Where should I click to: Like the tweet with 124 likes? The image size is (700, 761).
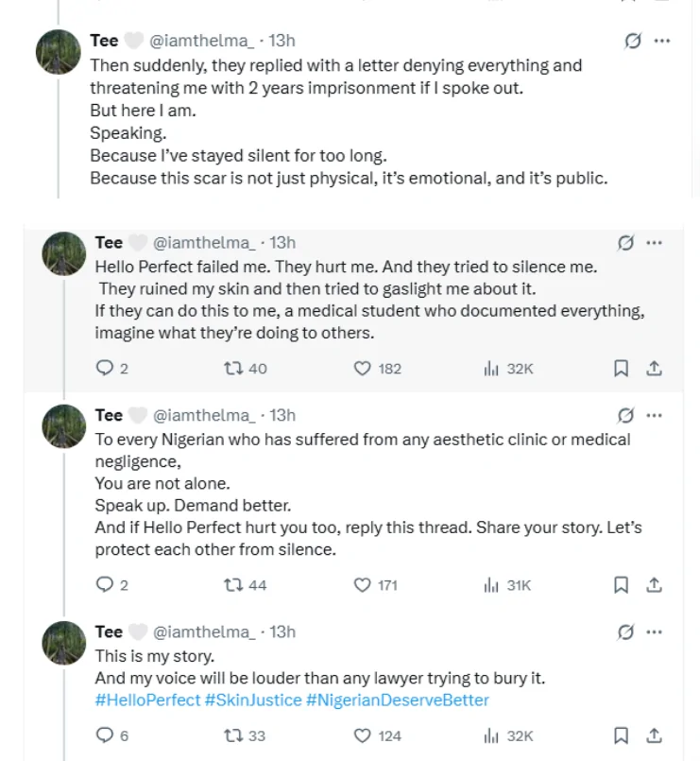[362, 735]
